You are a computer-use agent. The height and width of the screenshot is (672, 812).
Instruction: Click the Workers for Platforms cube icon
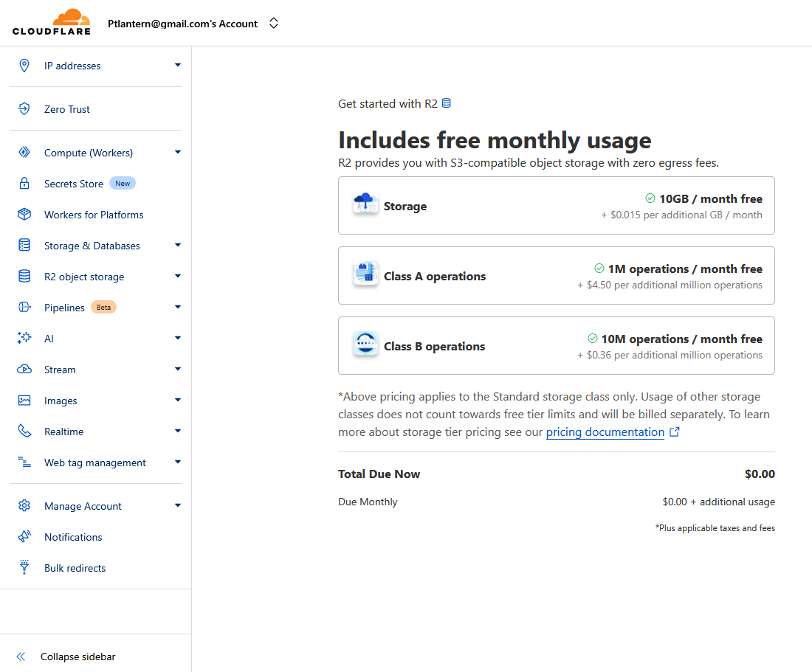point(24,215)
